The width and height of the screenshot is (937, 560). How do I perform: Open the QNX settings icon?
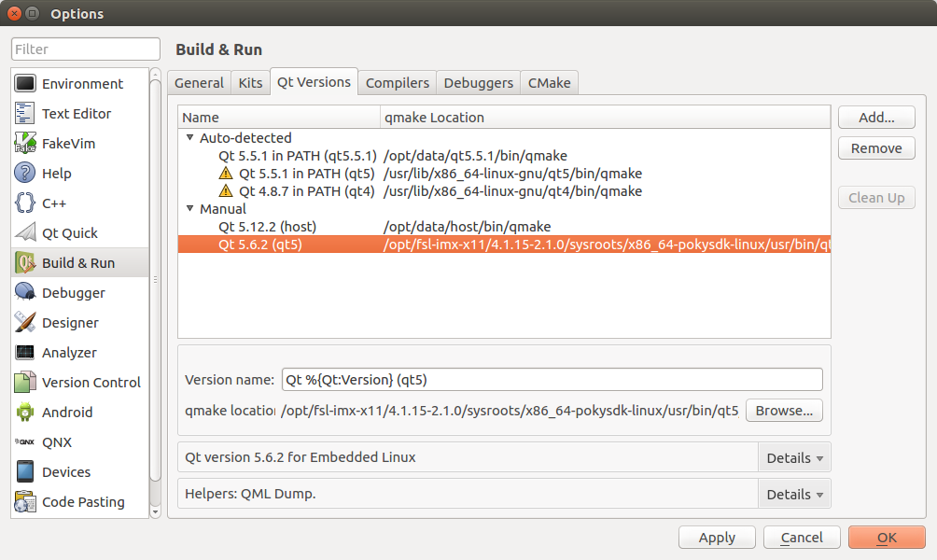click(25, 442)
